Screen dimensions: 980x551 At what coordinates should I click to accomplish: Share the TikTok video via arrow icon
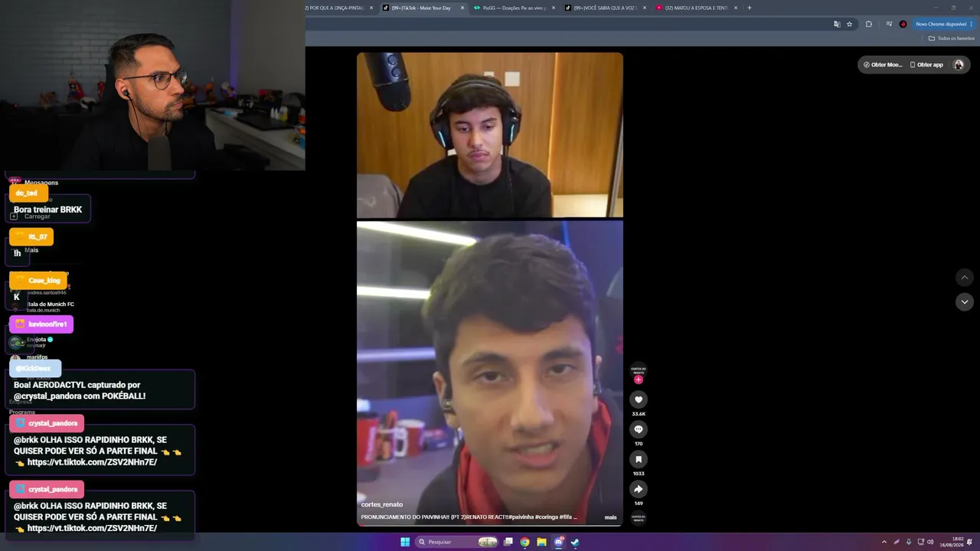639,489
